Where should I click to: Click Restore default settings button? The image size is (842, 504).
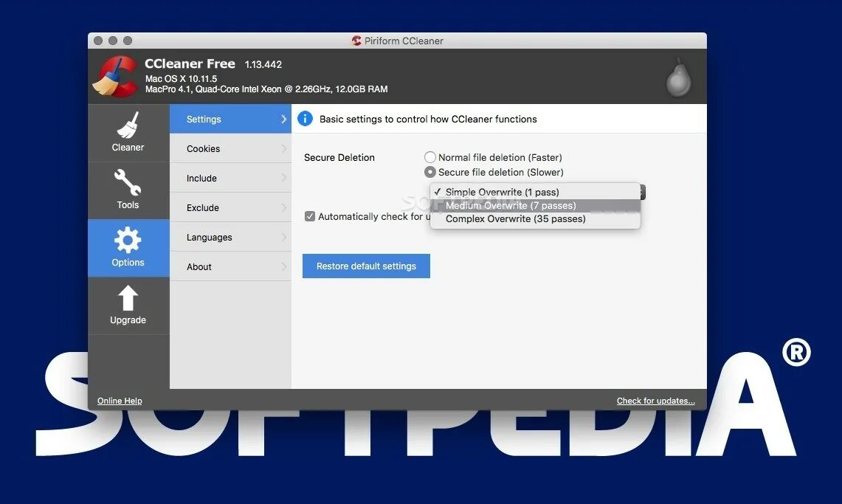point(366,266)
